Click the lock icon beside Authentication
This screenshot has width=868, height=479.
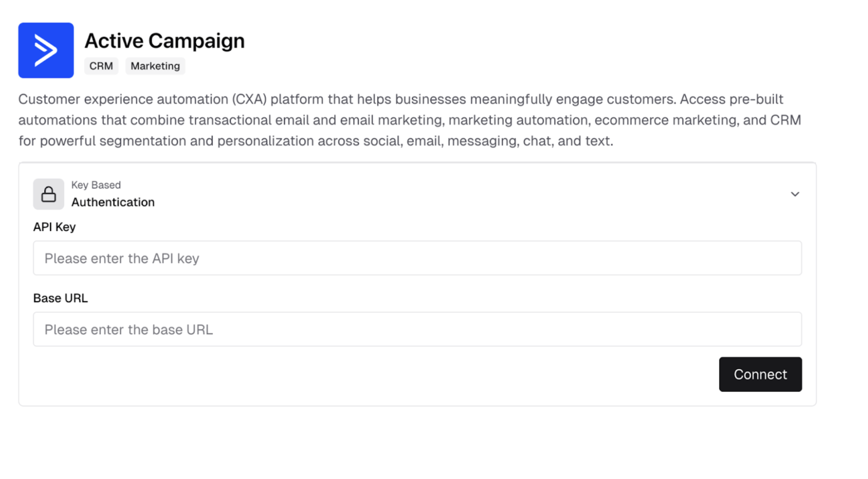pos(48,194)
